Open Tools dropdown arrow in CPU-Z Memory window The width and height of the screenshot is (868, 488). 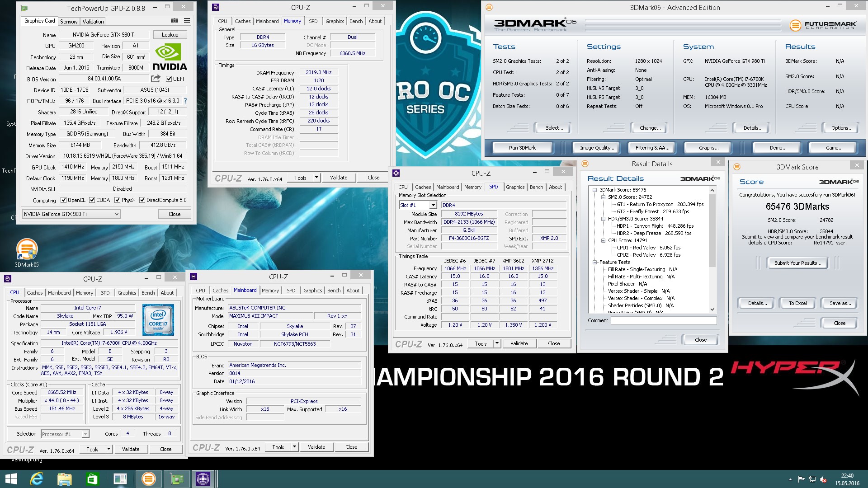click(316, 178)
